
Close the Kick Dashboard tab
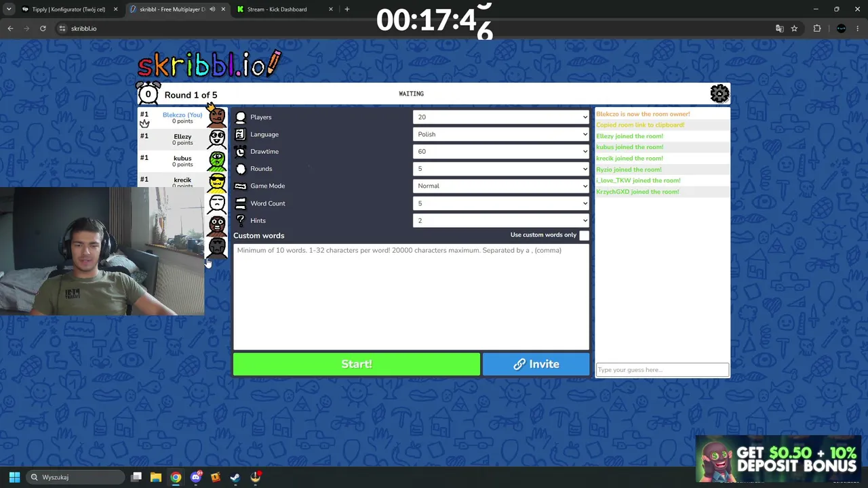331,9
